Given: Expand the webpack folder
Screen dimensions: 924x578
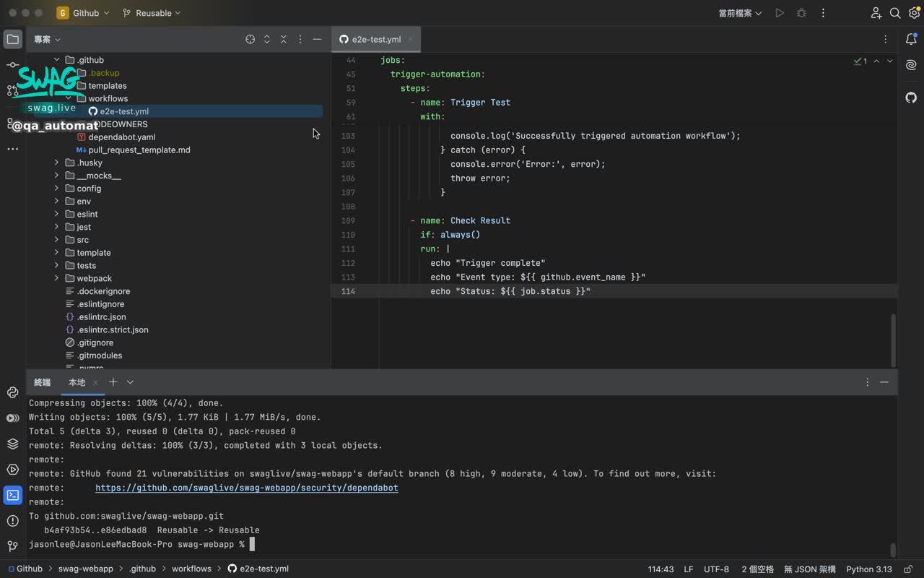Looking at the screenshot, I should click(x=56, y=278).
